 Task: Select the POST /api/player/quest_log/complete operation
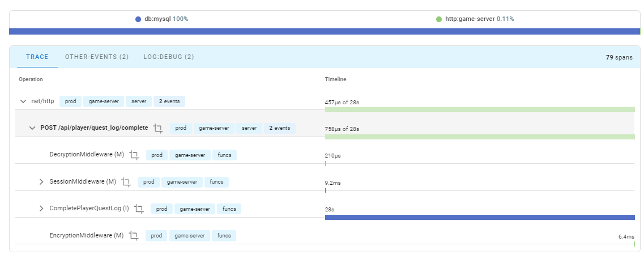(94, 128)
